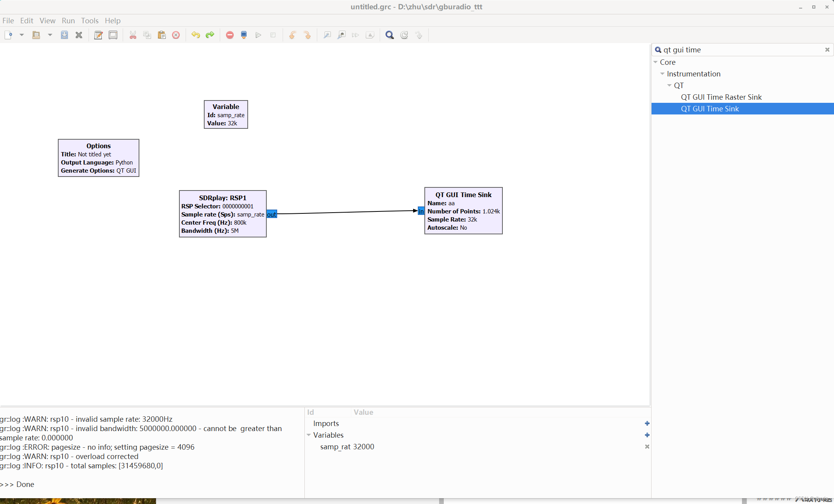Click the paste clipboard icon
Viewport: 834px width, 504px height.
(x=162, y=35)
